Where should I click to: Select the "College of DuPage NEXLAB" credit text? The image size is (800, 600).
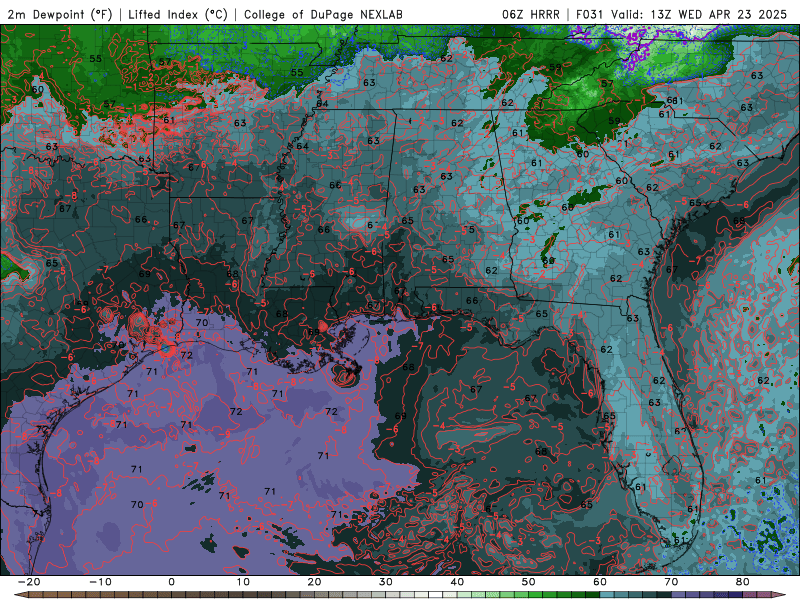pos(323,14)
